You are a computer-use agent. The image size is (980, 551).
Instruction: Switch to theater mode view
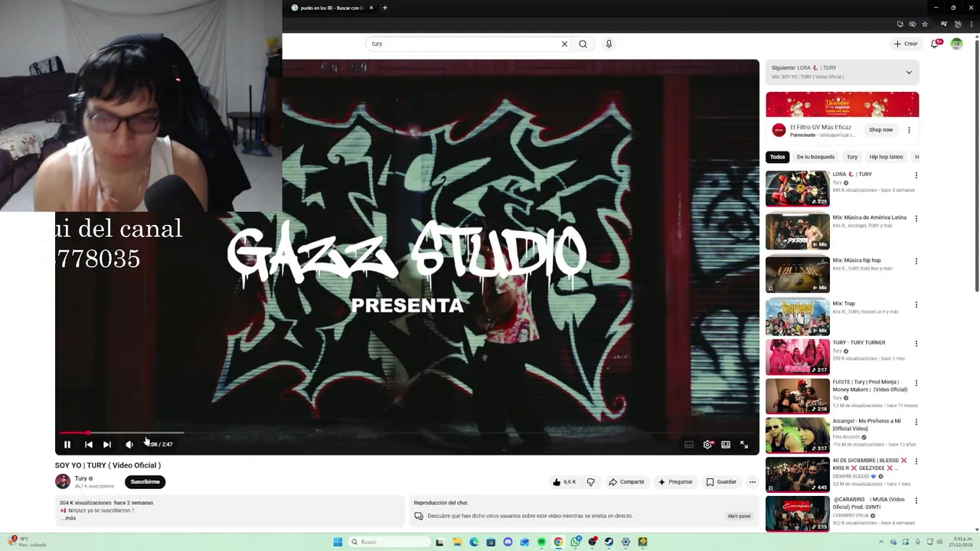click(x=726, y=445)
